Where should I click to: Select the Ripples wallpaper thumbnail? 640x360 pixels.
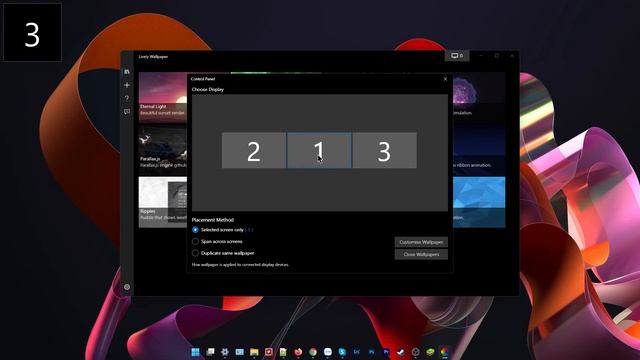coord(163,202)
